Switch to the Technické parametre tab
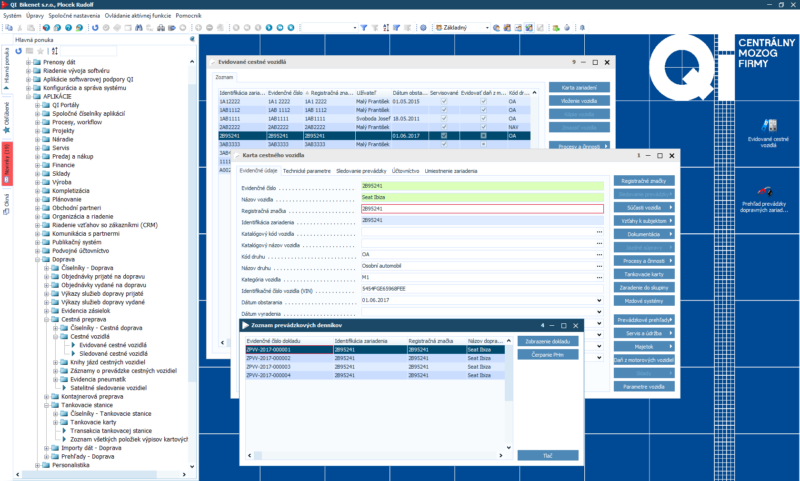 click(x=307, y=171)
